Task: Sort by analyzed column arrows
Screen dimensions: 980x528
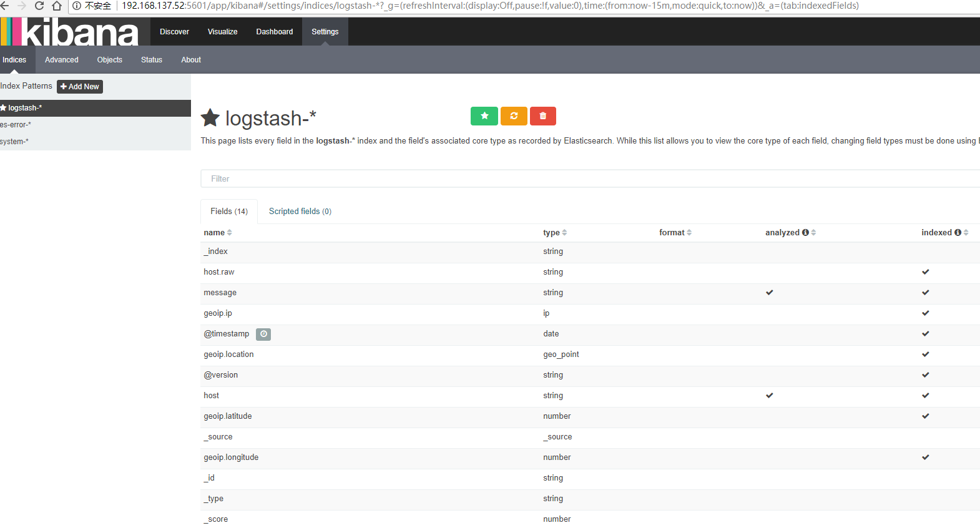Action: 813,233
